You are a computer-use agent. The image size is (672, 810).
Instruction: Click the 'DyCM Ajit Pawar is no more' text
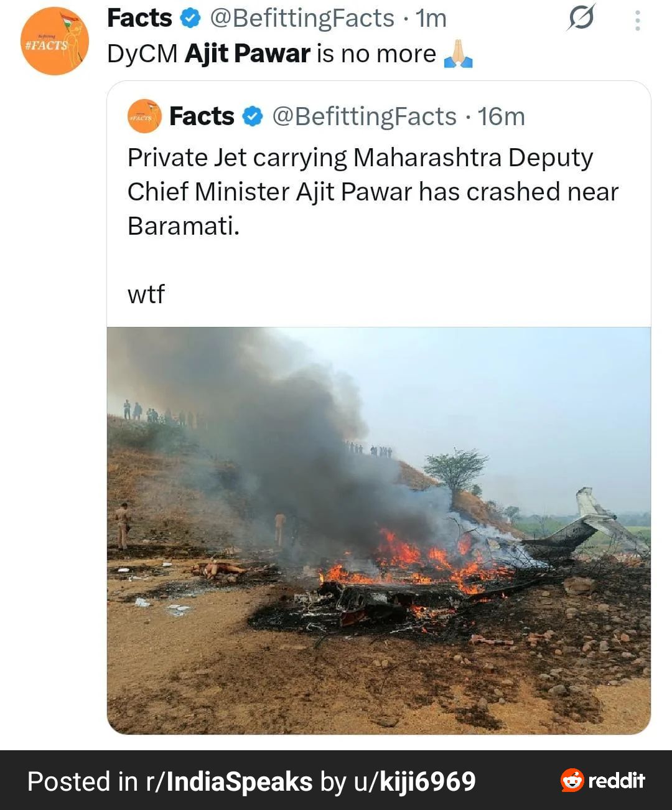click(271, 54)
